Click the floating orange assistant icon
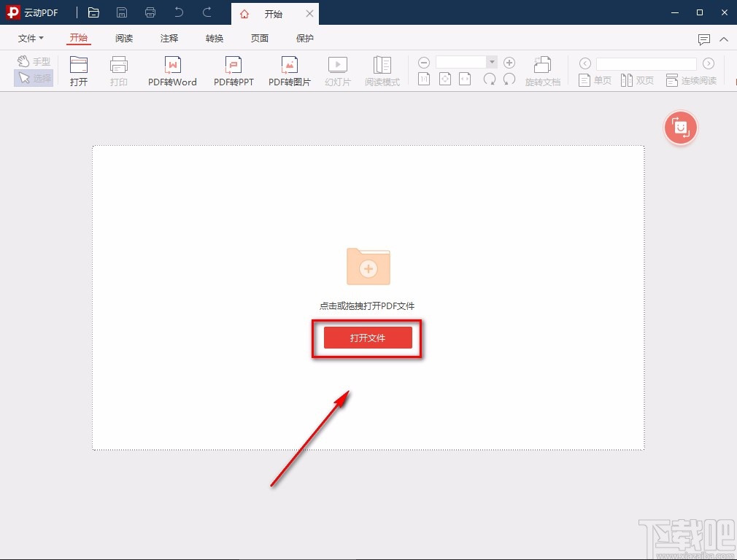 pyautogui.click(x=680, y=128)
